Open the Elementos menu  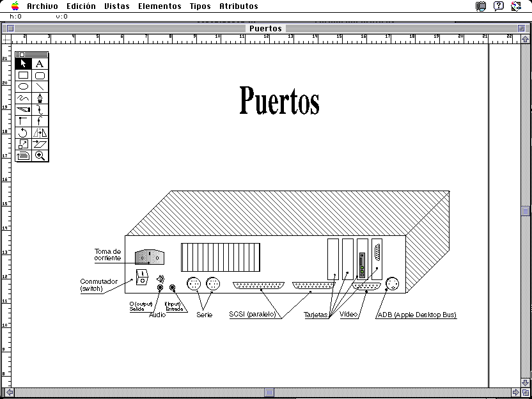(159, 6)
